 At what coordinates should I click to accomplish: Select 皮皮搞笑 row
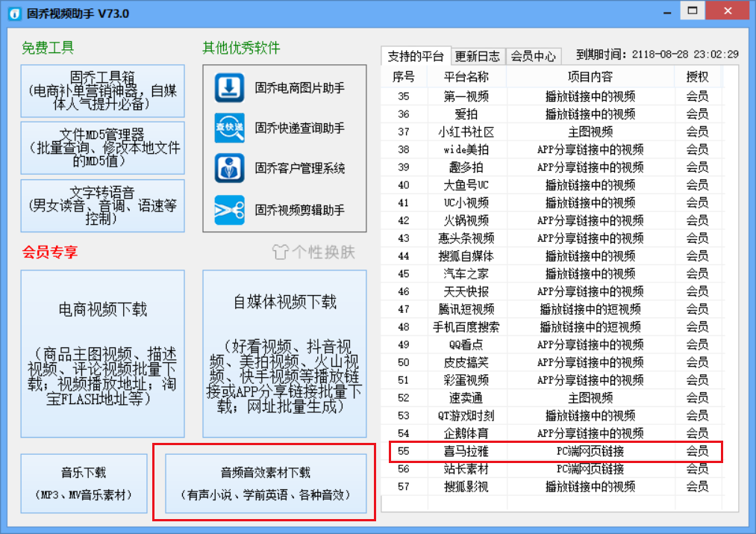pos(552,362)
